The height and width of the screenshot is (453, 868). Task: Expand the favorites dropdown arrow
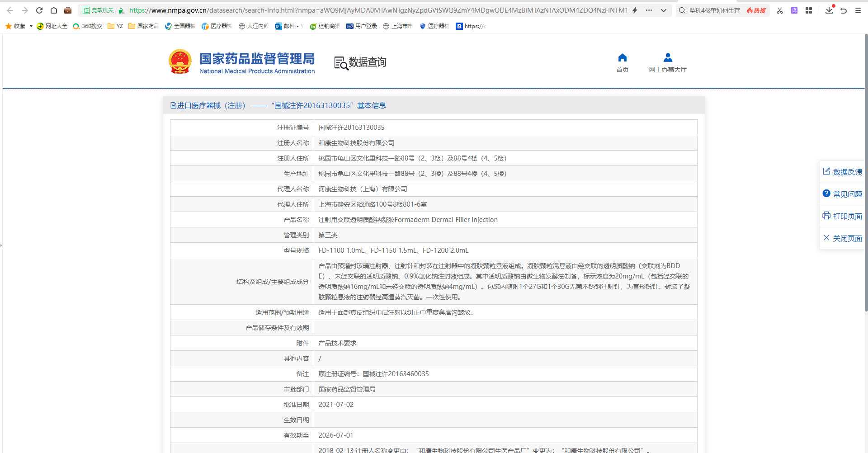[31, 26]
